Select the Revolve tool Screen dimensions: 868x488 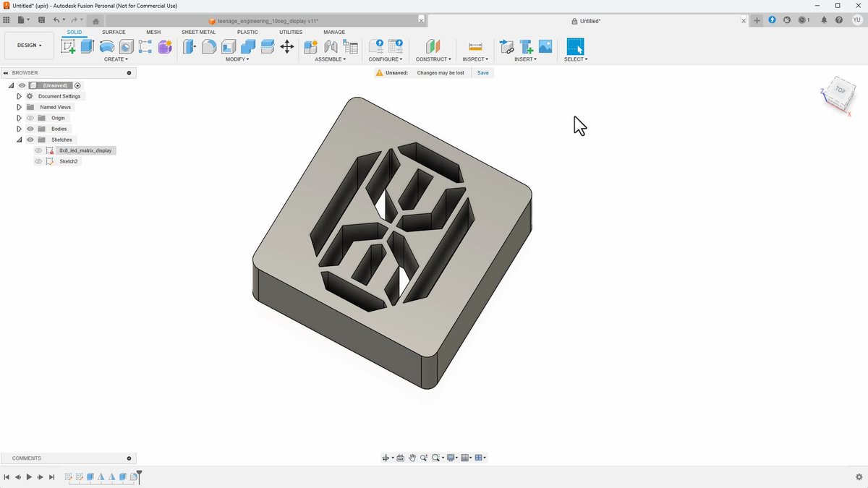pyautogui.click(x=107, y=47)
